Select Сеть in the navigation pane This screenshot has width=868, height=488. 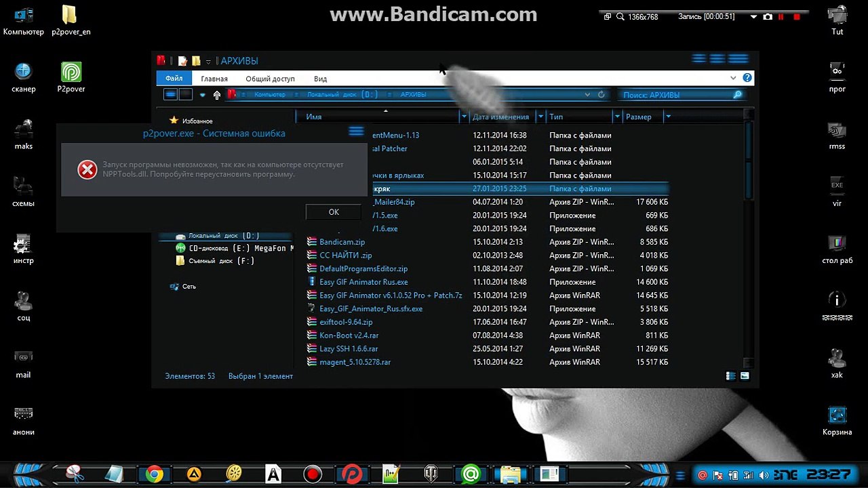click(183, 287)
